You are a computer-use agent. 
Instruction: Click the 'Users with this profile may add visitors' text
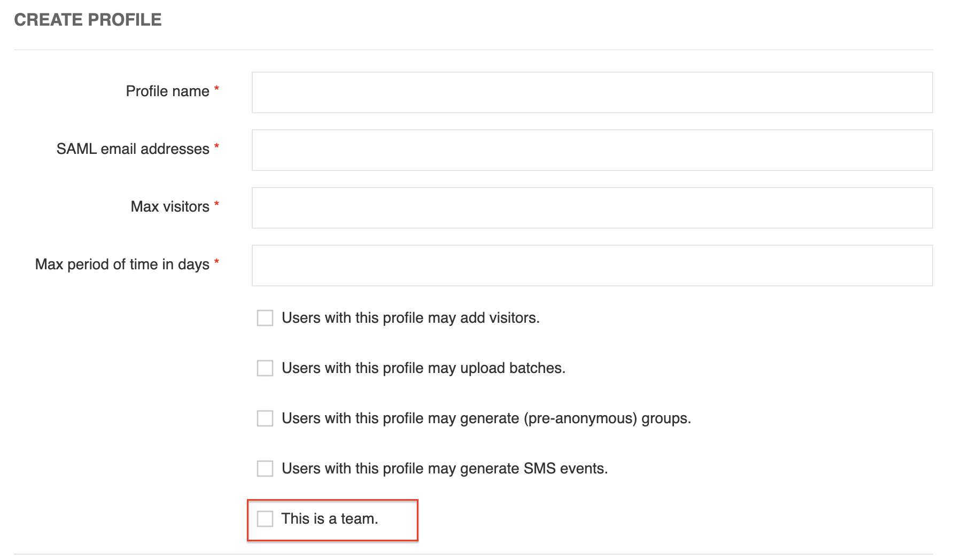[410, 318]
